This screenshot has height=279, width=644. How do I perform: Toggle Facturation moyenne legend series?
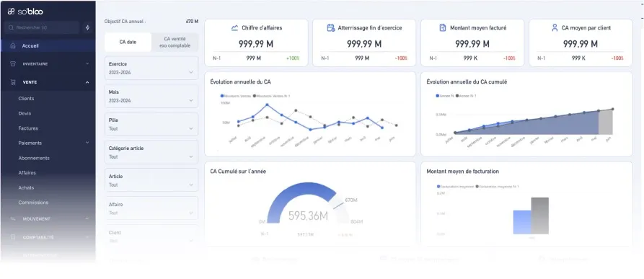click(x=455, y=187)
